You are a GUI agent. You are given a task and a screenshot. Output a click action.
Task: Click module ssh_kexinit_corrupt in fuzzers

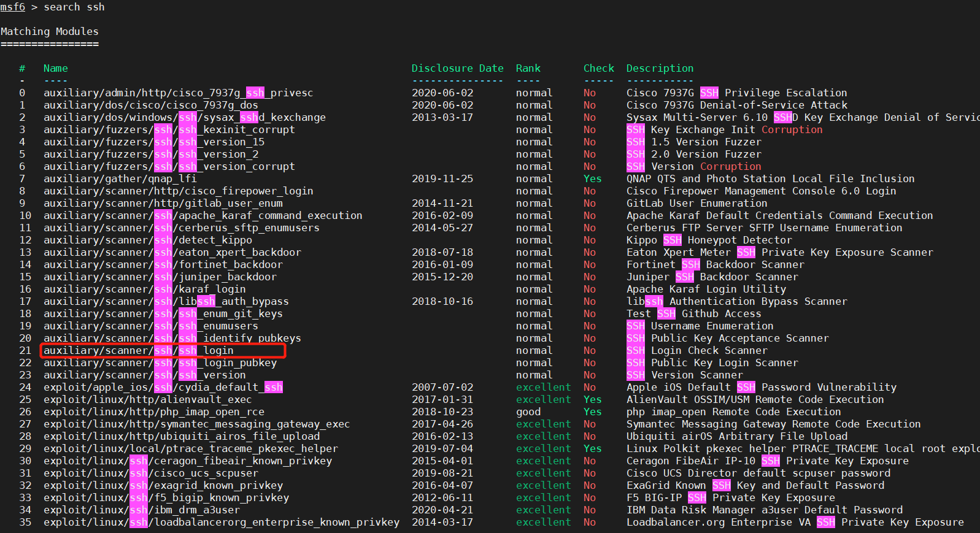(169, 129)
